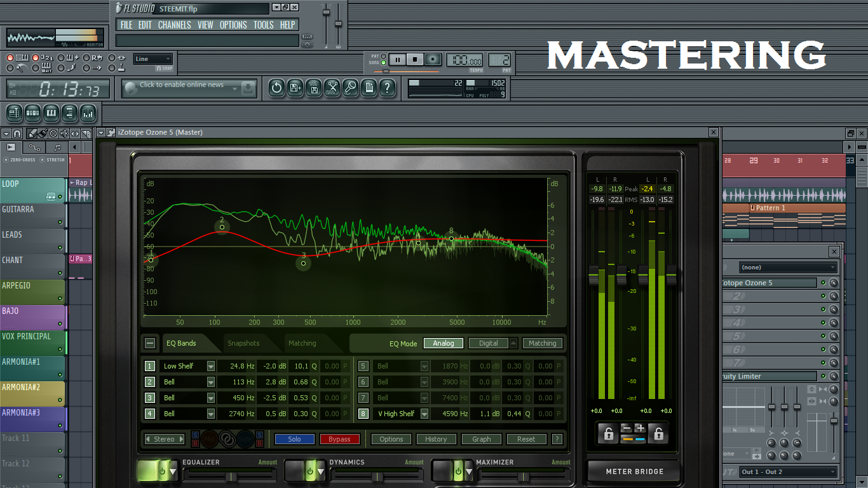Click the Dynamics Amount slider
Screen dimensions: 868x488
coord(377,476)
